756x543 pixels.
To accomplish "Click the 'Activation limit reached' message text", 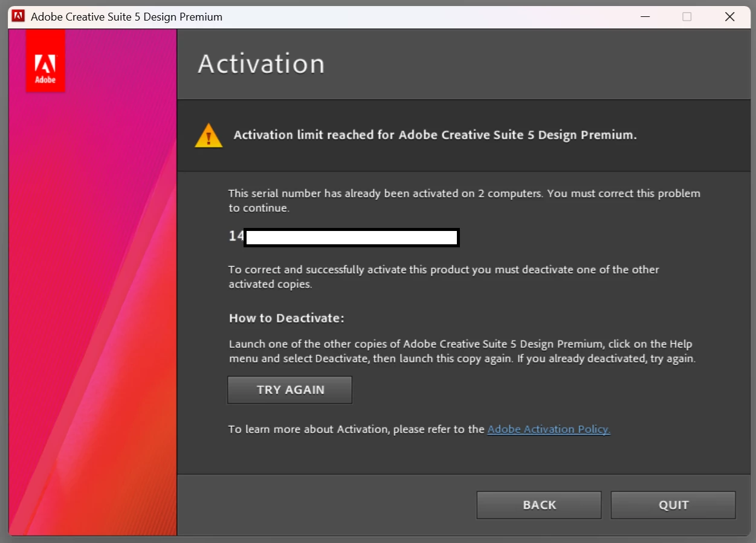I will 435,135.
